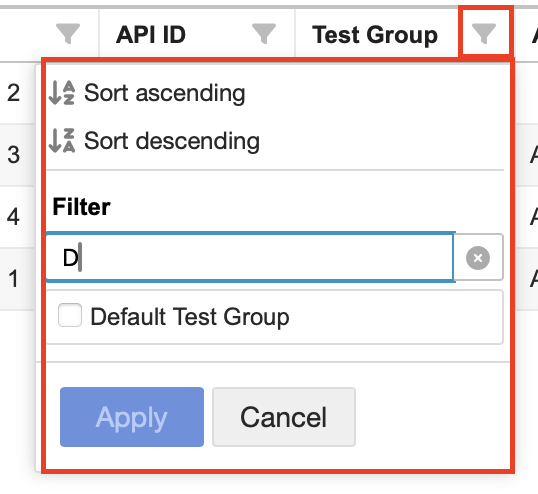Image resolution: width=538 pixels, height=494 pixels.
Task: Cancel the filter popup
Action: coord(284,417)
